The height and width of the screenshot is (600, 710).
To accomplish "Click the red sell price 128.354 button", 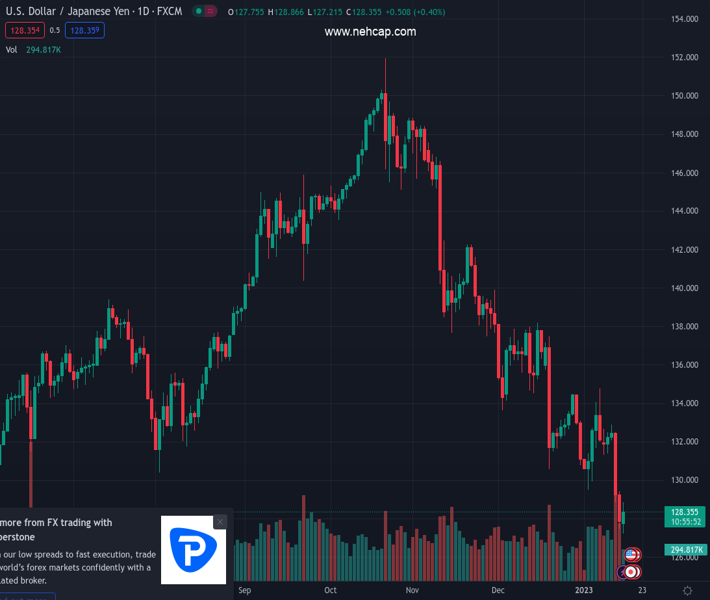I will point(23,30).
